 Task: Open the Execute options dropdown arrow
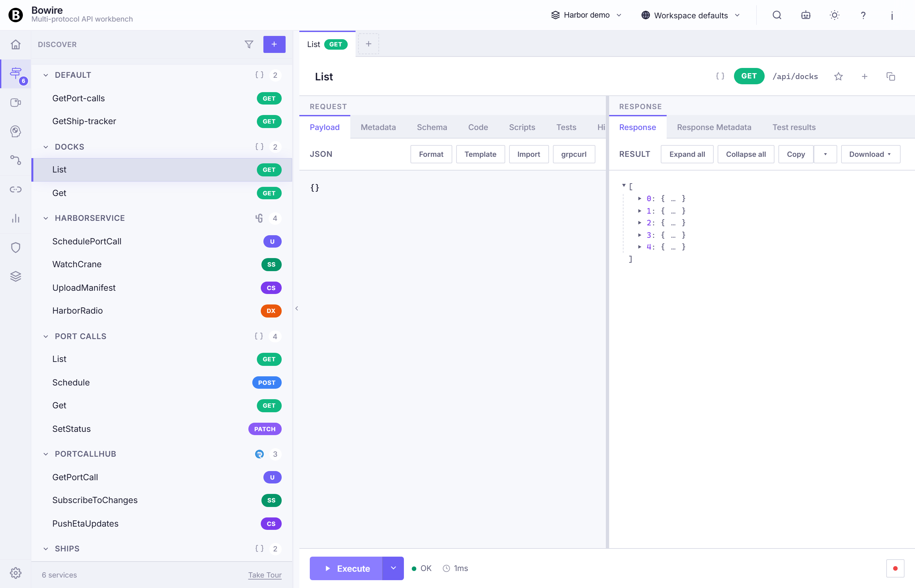[x=393, y=568]
